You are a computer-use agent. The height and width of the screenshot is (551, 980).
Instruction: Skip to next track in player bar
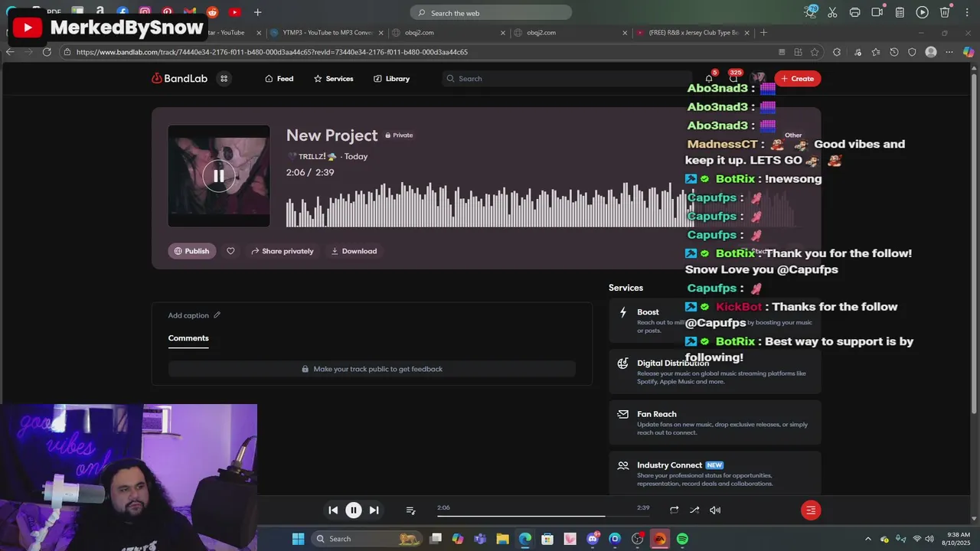(x=374, y=510)
